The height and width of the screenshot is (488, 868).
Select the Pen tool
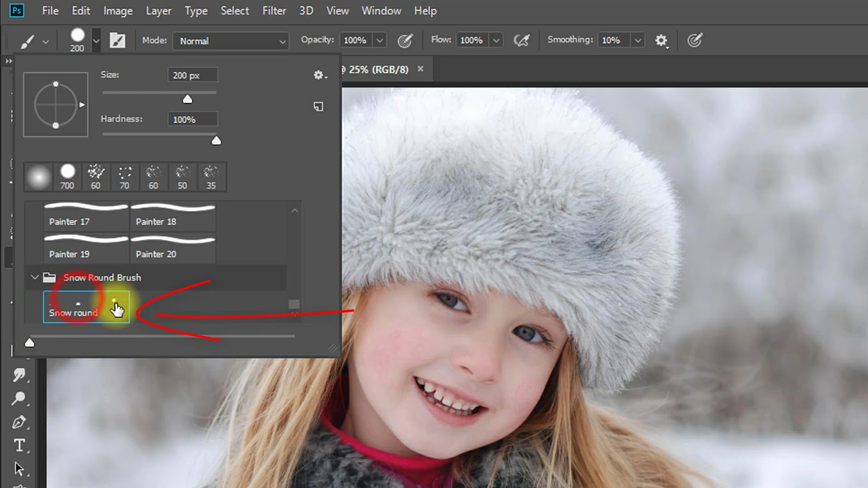point(19,422)
